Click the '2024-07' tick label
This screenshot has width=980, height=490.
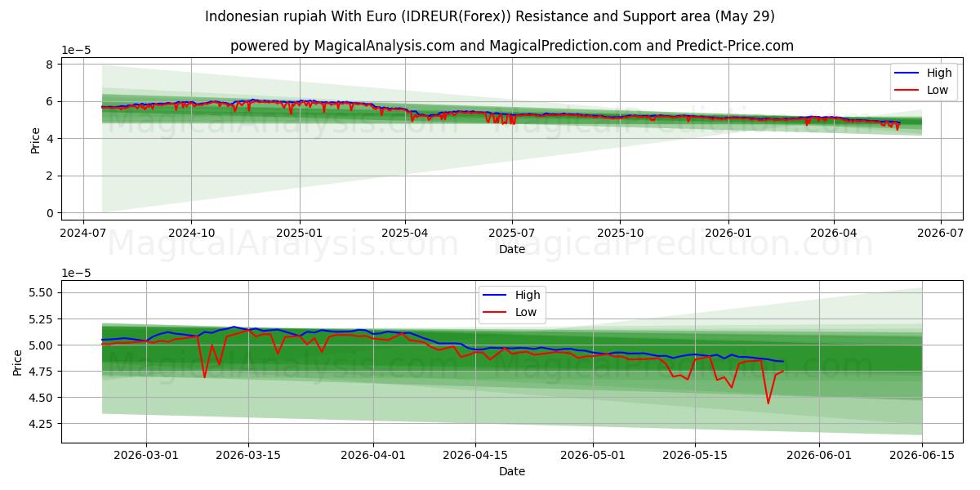pos(83,233)
